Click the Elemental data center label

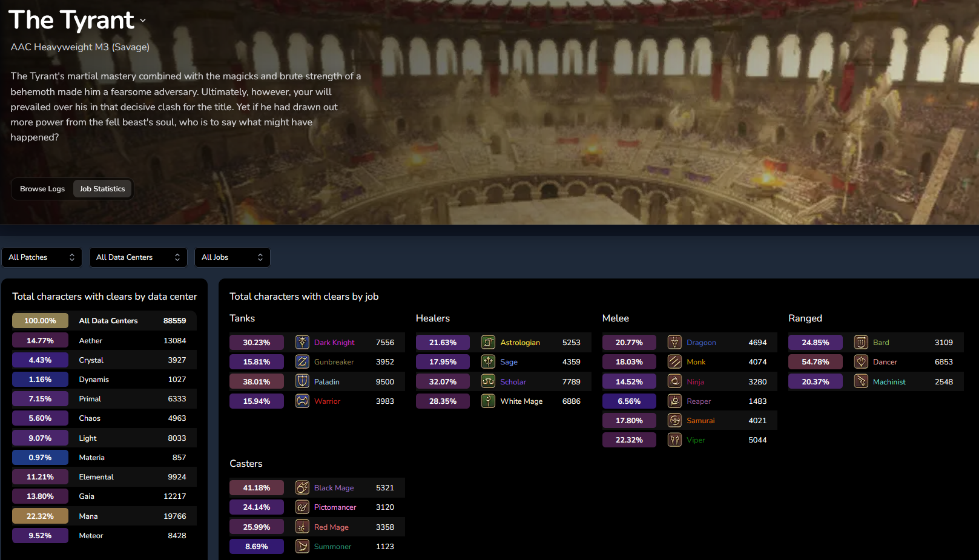96,477
